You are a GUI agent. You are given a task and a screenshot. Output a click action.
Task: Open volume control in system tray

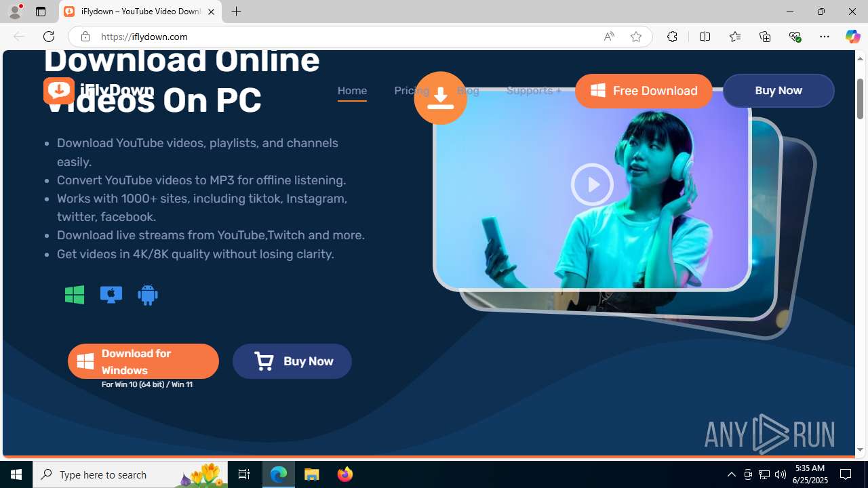tap(781, 474)
